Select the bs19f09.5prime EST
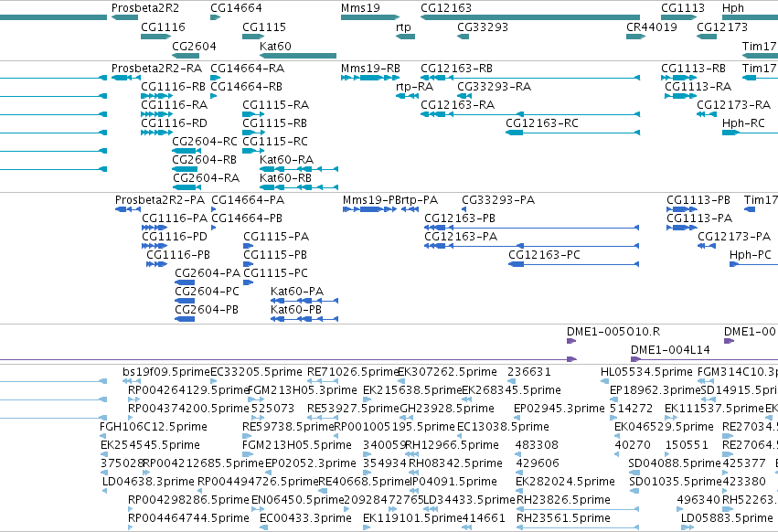 tap(132, 381)
